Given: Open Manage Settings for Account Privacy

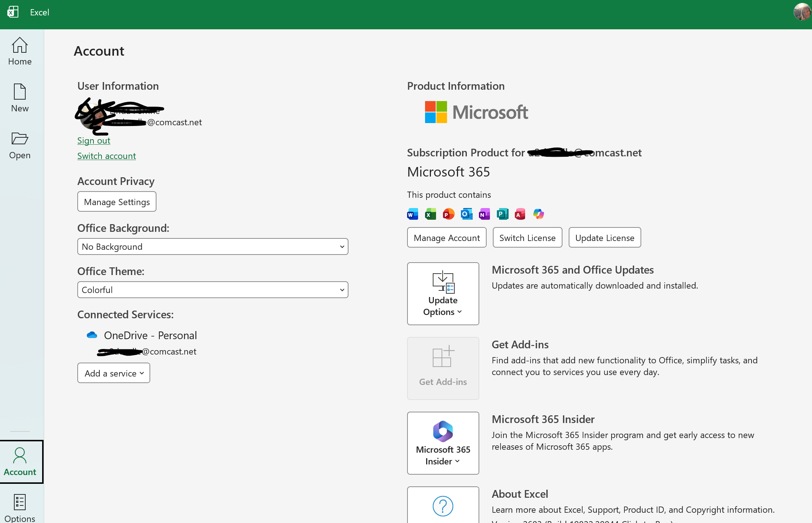Looking at the screenshot, I should click(117, 202).
